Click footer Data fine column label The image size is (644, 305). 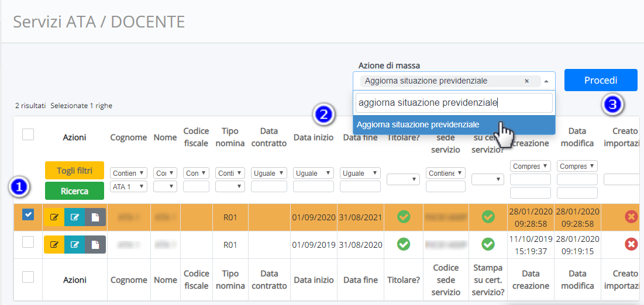click(x=361, y=280)
